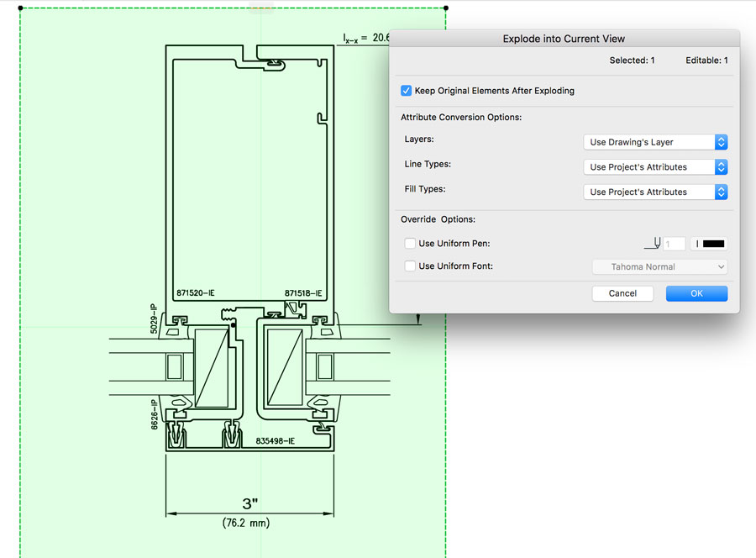Cancel the Explode into Current View dialog
Screen dimensions: 756x558
622,293
